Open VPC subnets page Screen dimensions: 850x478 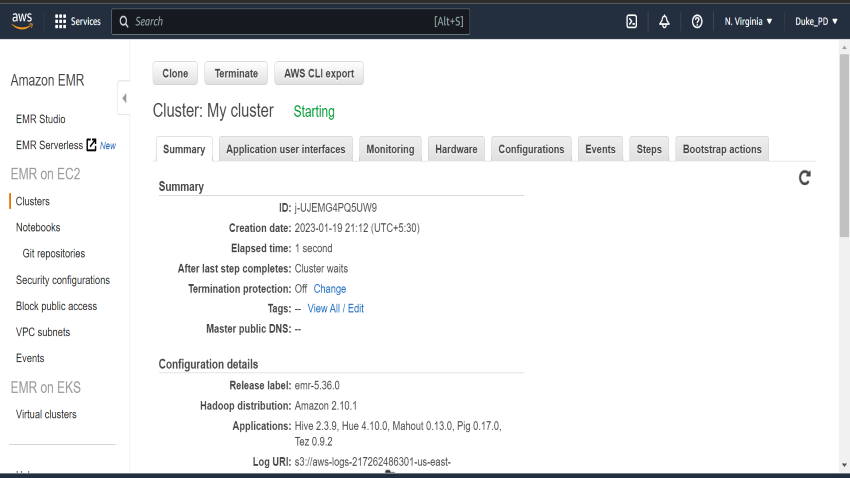coord(43,332)
